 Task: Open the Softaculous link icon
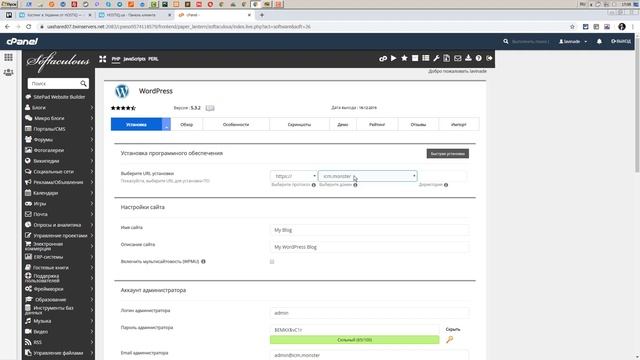pos(383,59)
